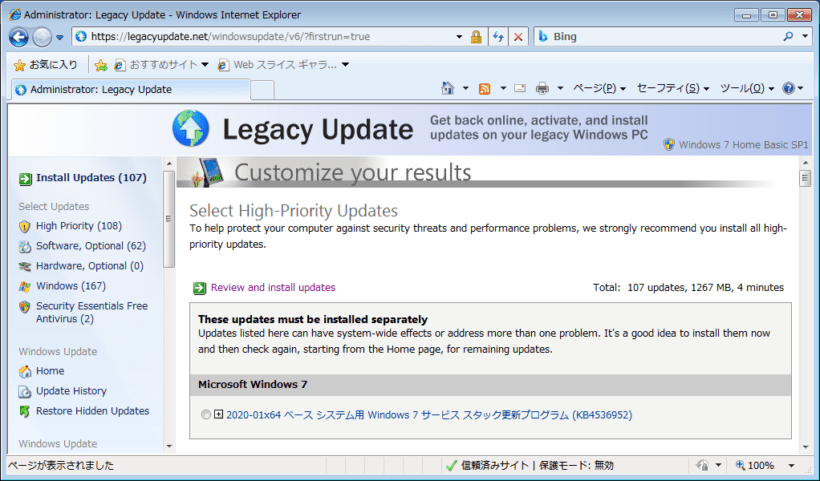Expand details of KB4536952 update
Screen dimensions: 820x481
(x=219, y=415)
